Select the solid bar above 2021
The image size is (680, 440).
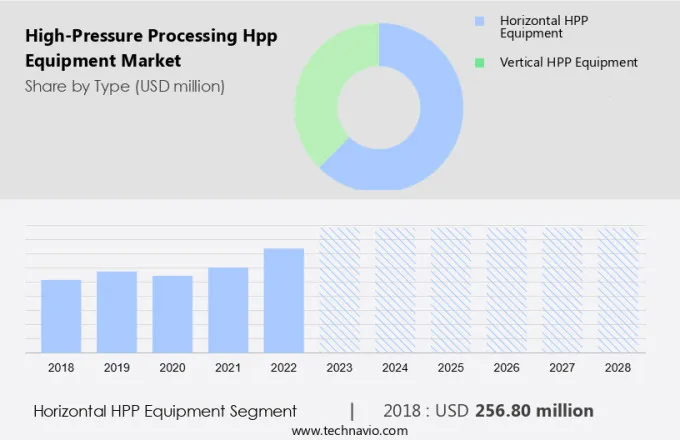pos(228,309)
